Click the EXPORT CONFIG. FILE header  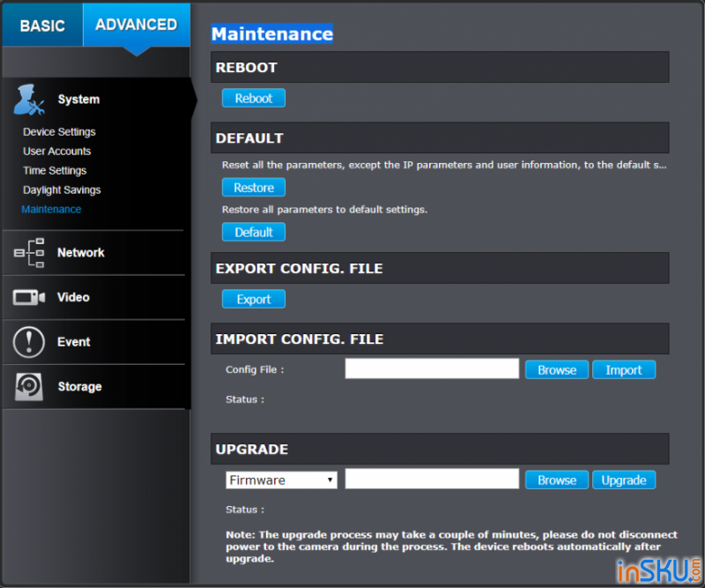pyautogui.click(x=440, y=268)
